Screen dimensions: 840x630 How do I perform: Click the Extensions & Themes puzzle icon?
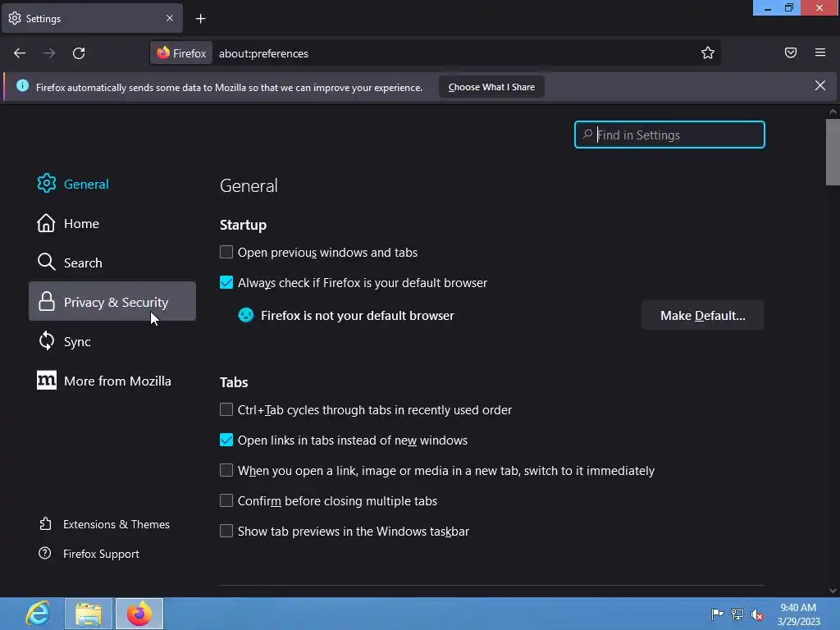[x=46, y=523]
